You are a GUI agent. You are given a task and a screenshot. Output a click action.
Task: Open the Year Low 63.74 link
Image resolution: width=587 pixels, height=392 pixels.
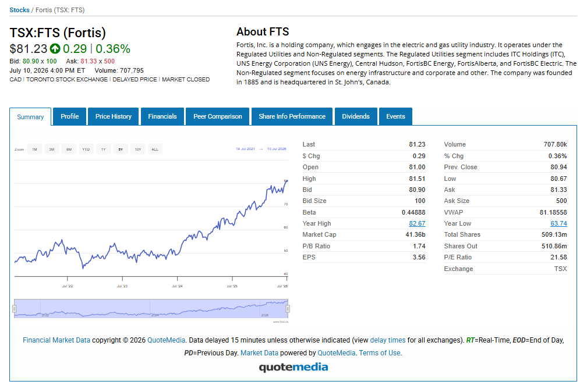click(558, 223)
